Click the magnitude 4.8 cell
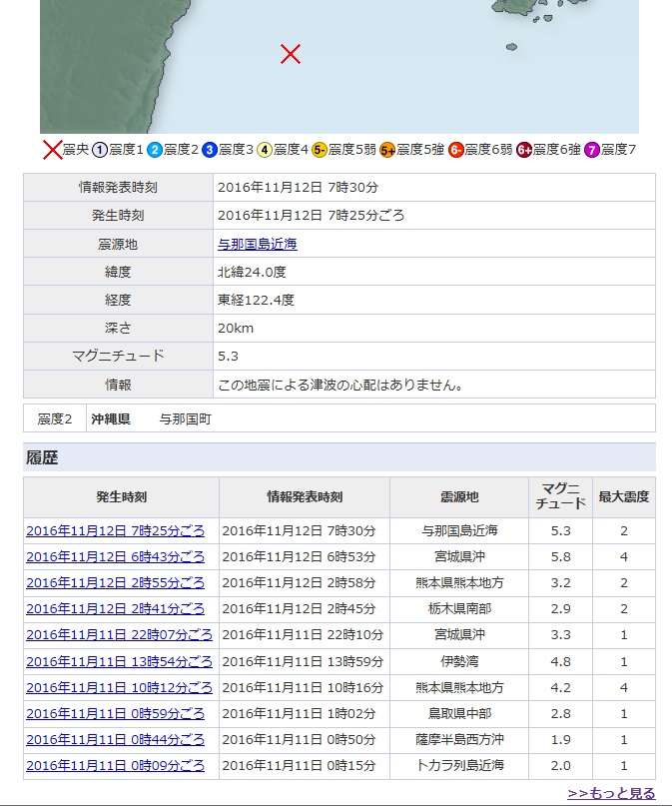The height and width of the screenshot is (806, 672). (560, 661)
